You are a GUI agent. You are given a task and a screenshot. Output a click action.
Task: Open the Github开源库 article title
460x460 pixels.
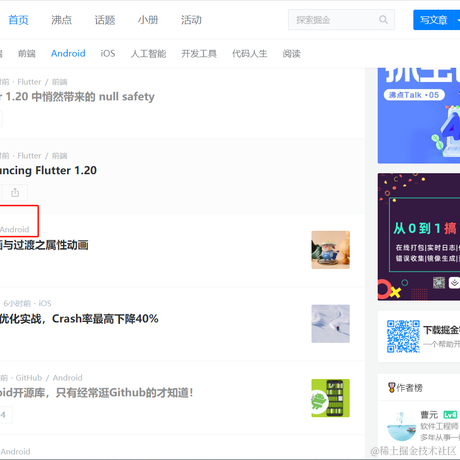pos(97,393)
